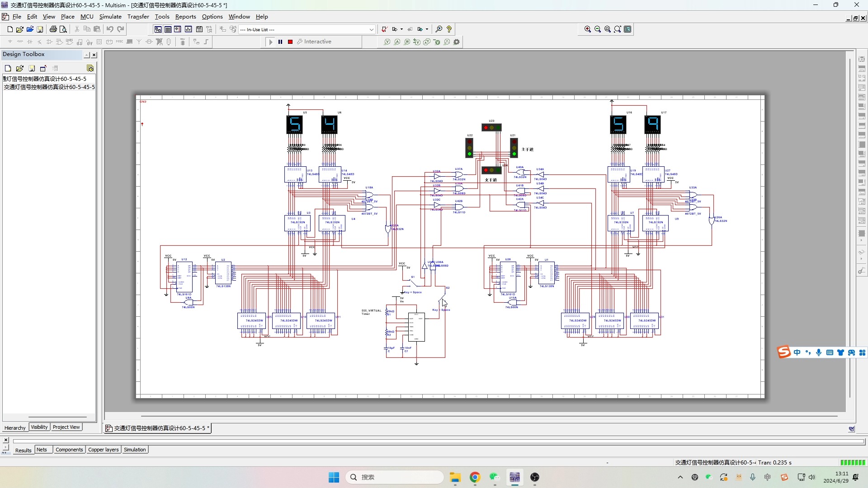Click the Print icon in toolbar
This screenshot has height=488, width=868.
point(53,29)
